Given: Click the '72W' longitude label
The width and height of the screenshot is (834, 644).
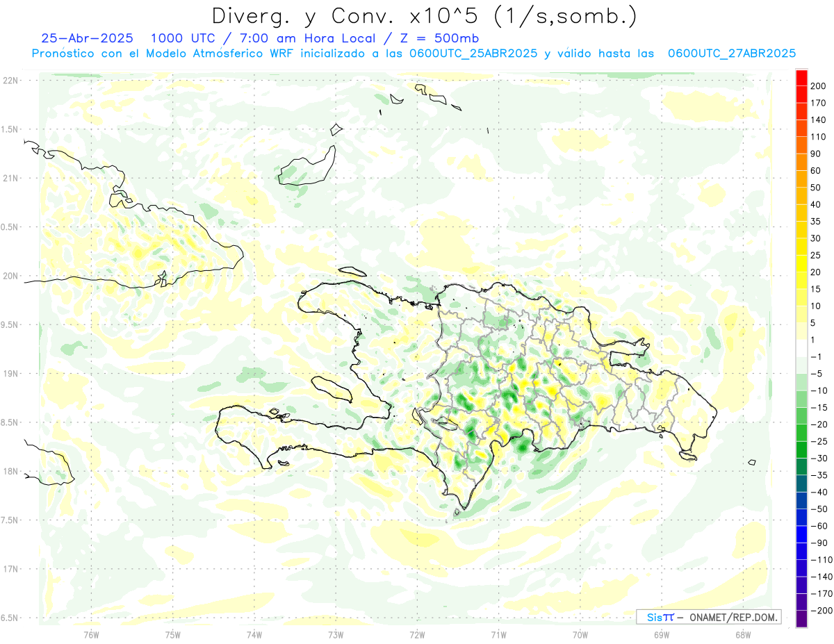Looking at the screenshot, I should tap(417, 634).
